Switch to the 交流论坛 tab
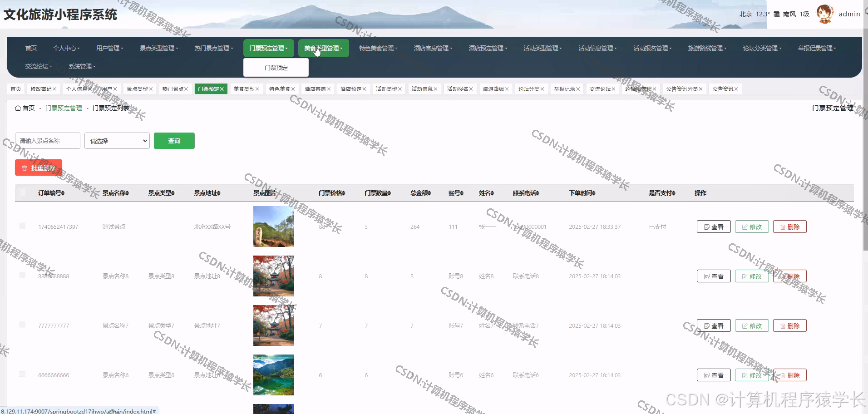Screen dimensions: 868x414 (x=602, y=89)
